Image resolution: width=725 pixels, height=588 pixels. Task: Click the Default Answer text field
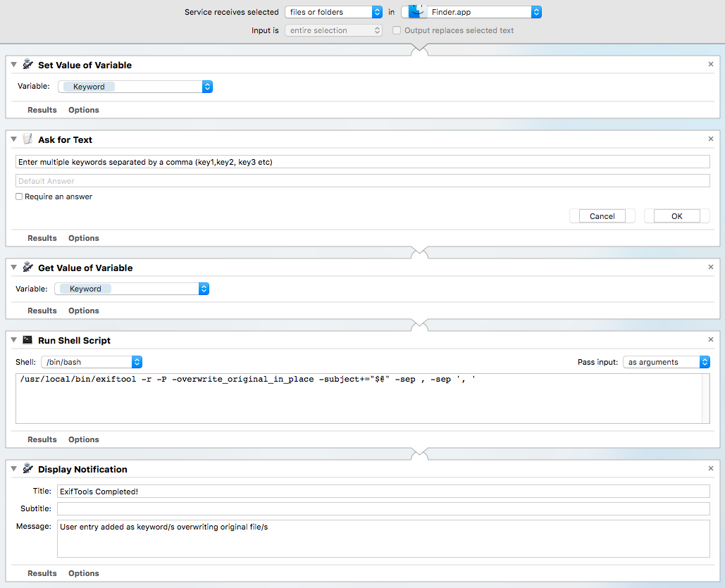point(362,181)
